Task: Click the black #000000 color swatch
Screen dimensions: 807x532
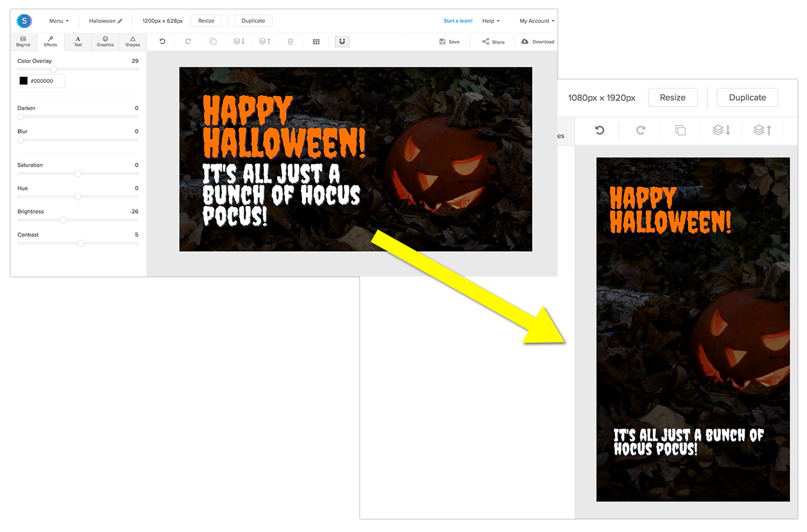Action: (x=24, y=81)
